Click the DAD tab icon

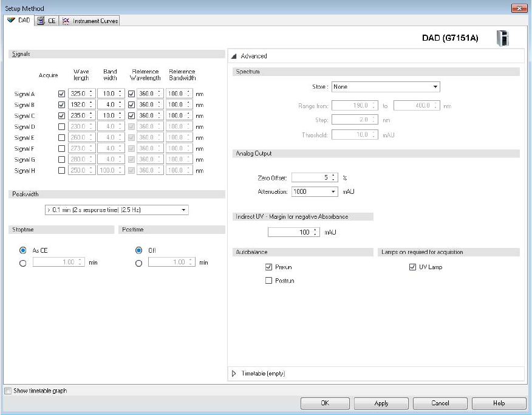10,21
